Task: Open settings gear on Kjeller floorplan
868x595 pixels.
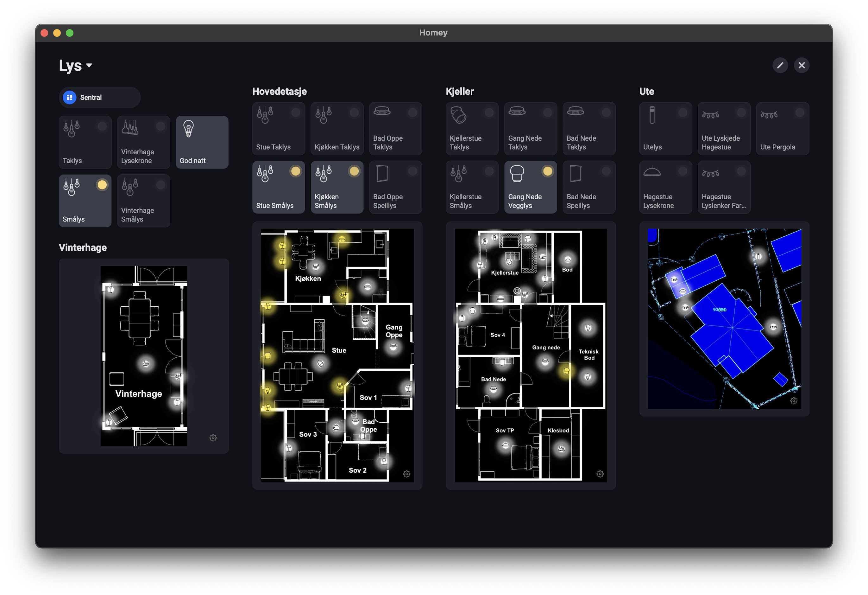Action: [600, 474]
